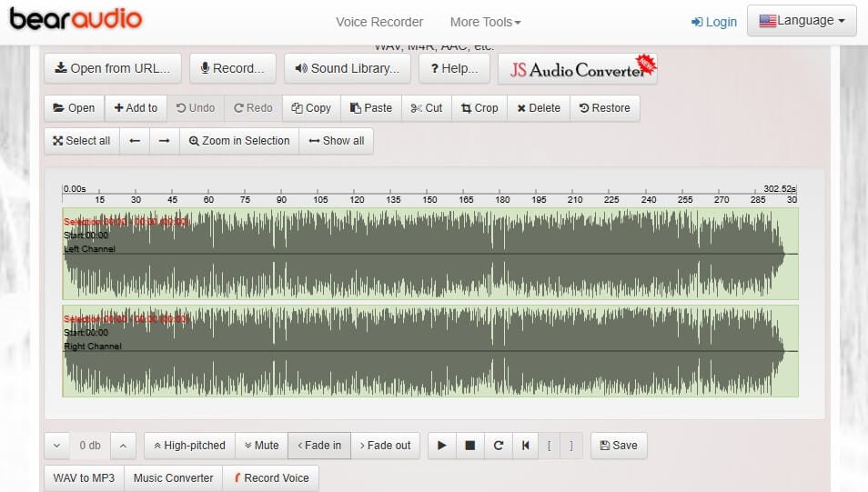Click the Undo button
Screen dimensions: 868x492
pos(196,108)
